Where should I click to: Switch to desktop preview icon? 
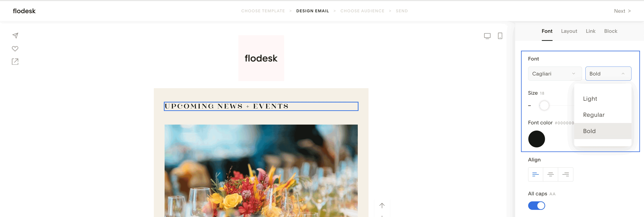(487, 36)
